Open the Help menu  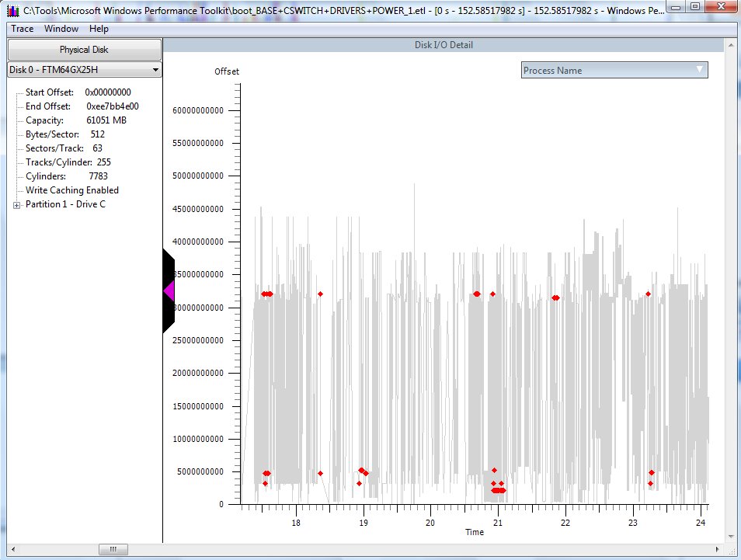[x=99, y=29]
